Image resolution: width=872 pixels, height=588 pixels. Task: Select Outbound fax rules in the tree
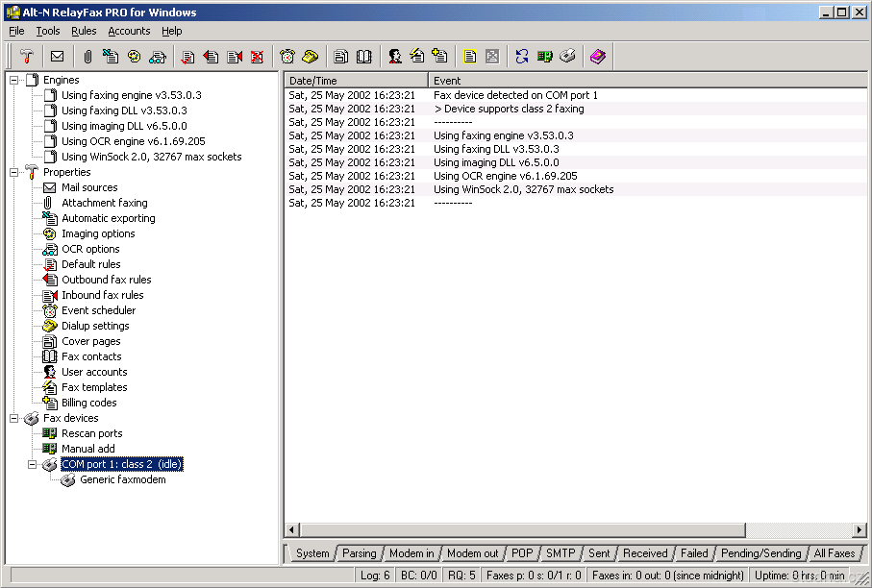pyautogui.click(x=106, y=280)
